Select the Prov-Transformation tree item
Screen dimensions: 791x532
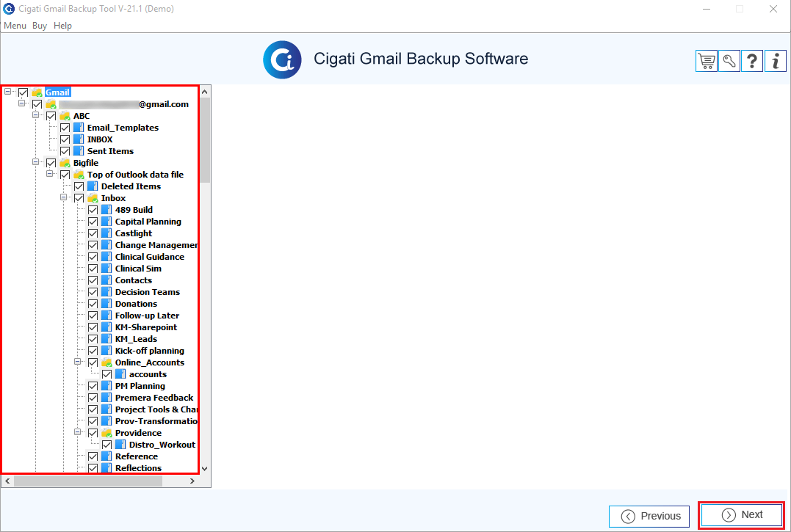pos(156,421)
